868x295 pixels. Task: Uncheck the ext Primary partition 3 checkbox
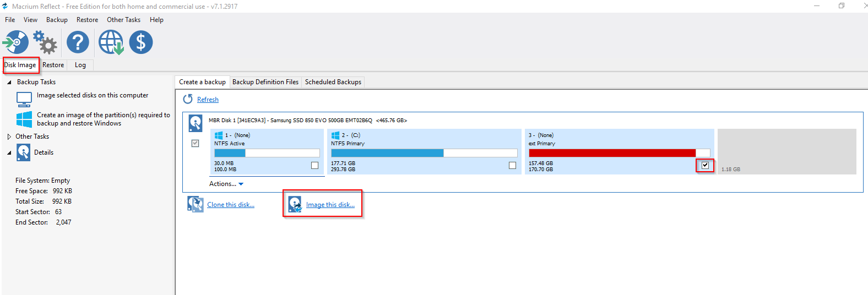(x=705, y=165)
